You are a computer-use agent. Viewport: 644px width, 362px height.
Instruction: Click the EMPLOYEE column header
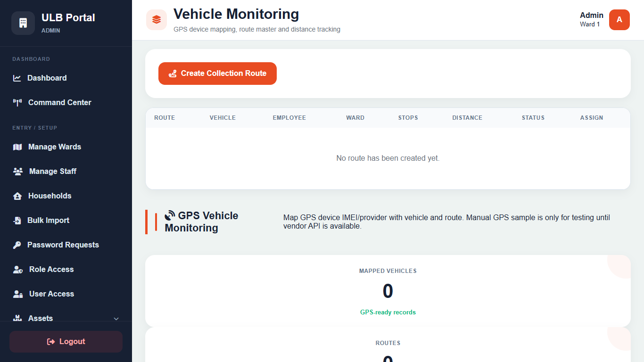pyautogui.click(x=289, y=118)
